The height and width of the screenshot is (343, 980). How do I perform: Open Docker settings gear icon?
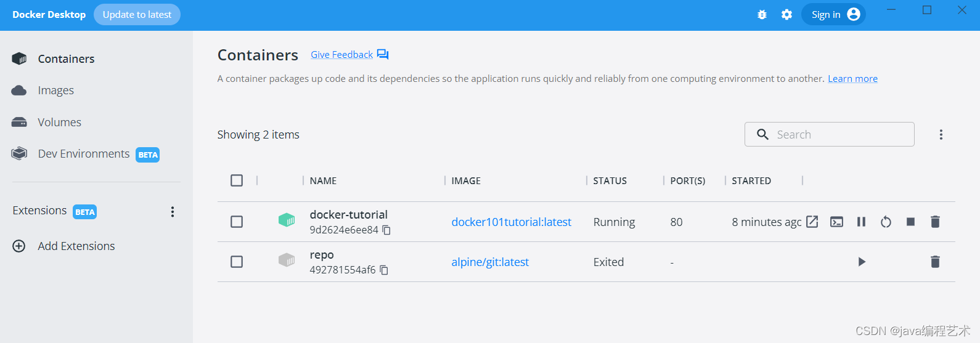[786, 15]
